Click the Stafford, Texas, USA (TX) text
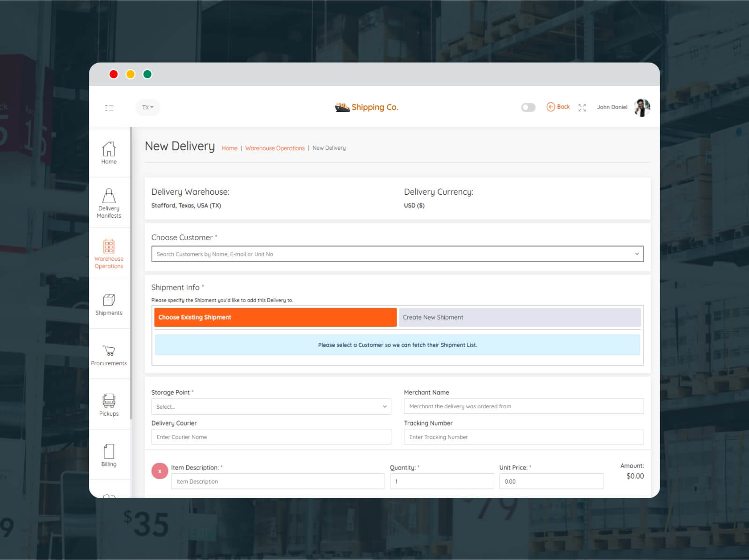Screen dimensions: 749x560 (x=186, y=206)
